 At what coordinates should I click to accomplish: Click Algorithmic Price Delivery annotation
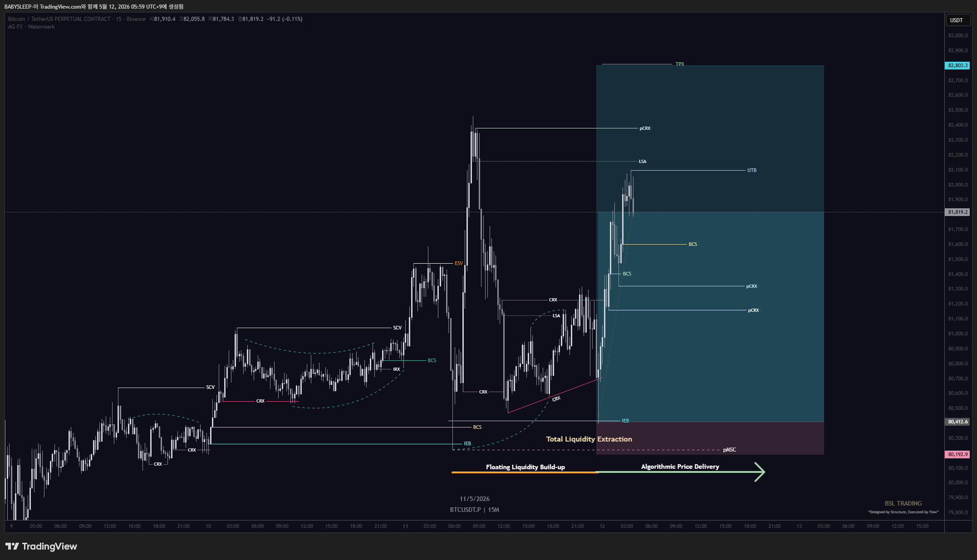point(680,467)
